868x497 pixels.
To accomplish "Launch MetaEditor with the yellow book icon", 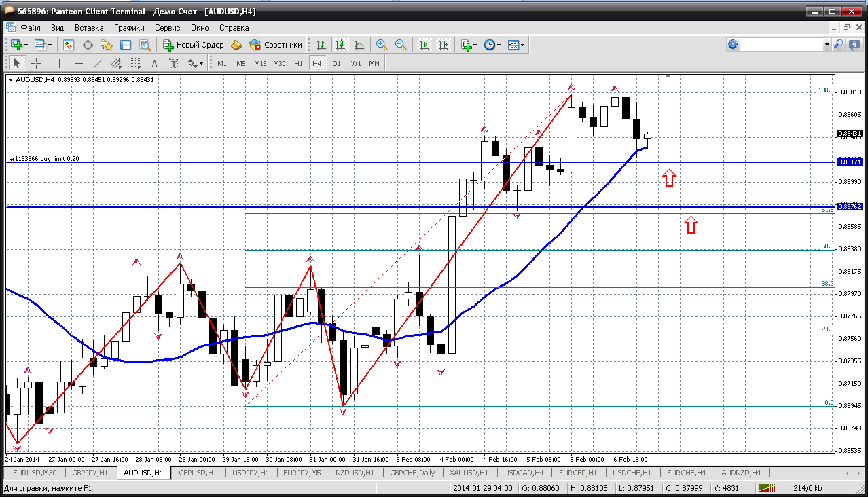I will tap(236, 45).
